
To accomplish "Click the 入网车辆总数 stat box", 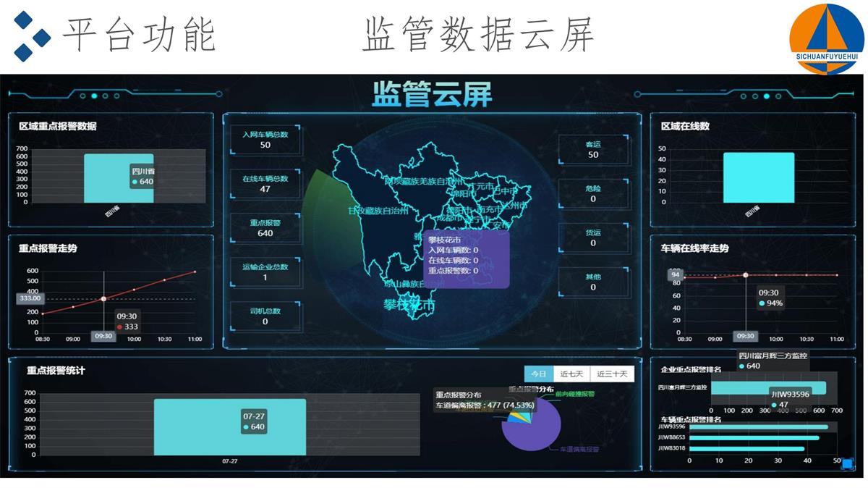I will 265,139.
